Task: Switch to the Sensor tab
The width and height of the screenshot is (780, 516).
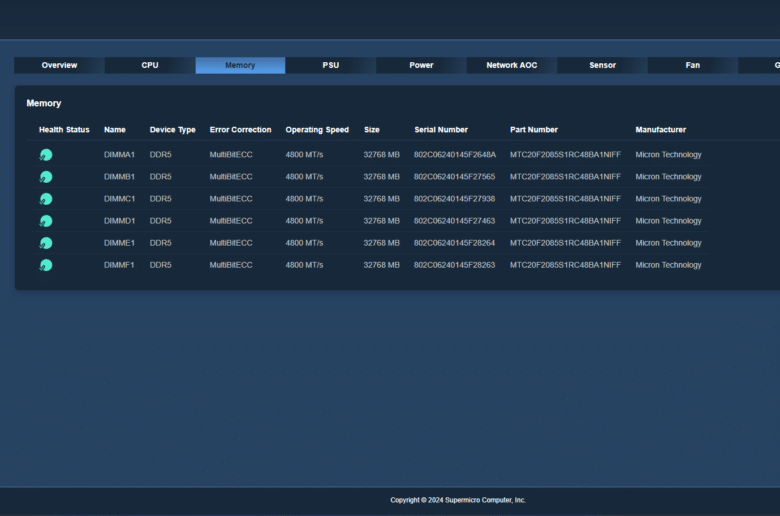Action: [602, 65]
